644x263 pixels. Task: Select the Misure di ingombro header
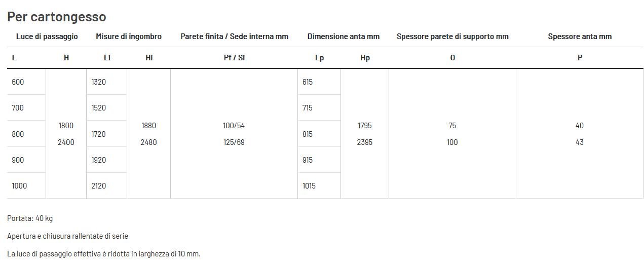129,36
